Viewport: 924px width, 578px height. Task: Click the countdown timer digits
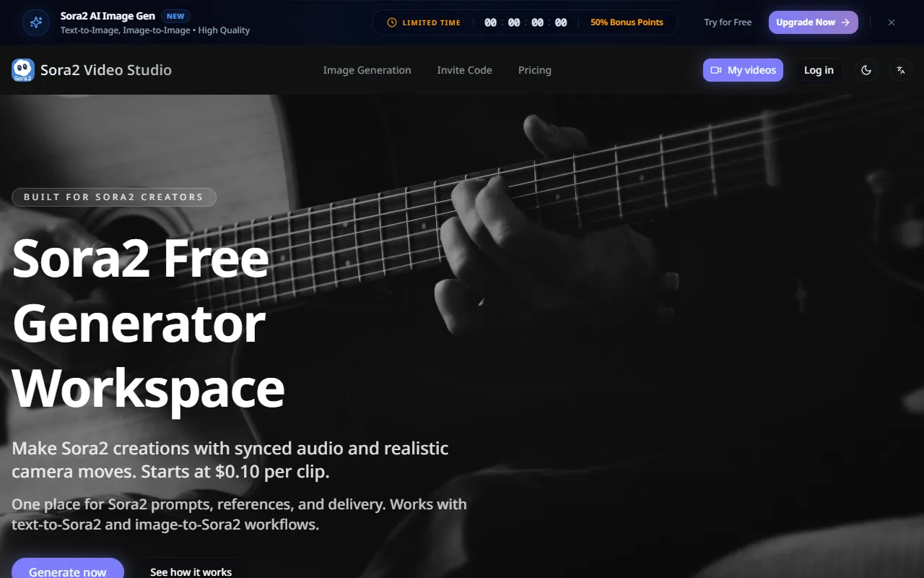click(x=526, y=22)
